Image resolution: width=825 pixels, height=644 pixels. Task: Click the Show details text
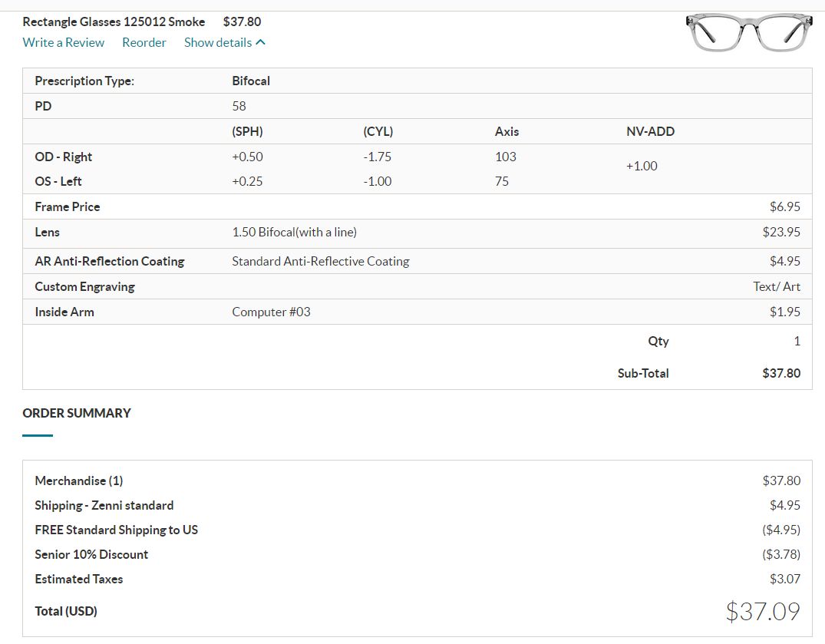point(217,42)
